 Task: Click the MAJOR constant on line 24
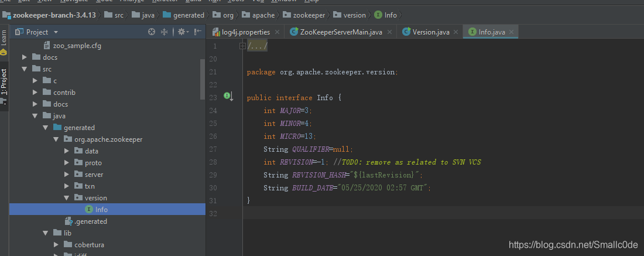(290, 111)
